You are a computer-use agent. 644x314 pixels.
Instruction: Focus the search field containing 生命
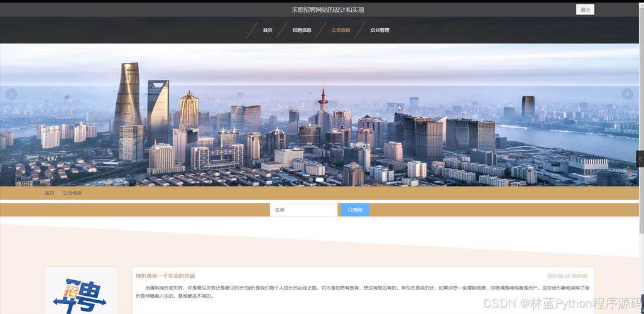coord(304,210)
